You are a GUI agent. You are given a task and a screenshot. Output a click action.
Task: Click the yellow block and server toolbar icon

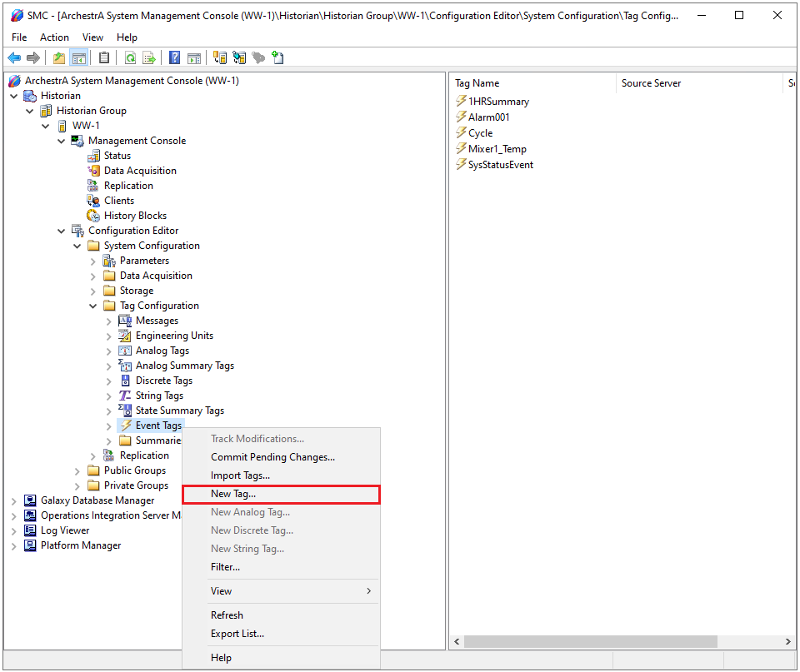220,58
